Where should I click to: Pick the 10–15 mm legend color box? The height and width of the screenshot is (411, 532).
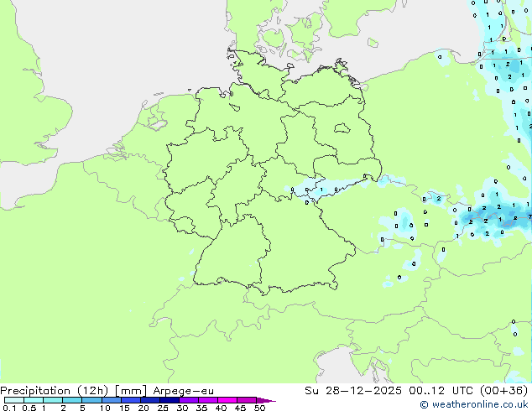tap(112, 400)
